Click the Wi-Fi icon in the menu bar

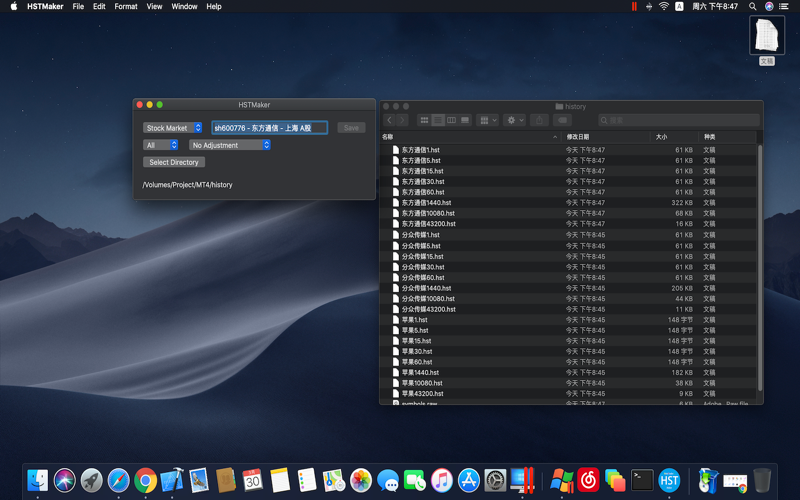coord(663,6)
